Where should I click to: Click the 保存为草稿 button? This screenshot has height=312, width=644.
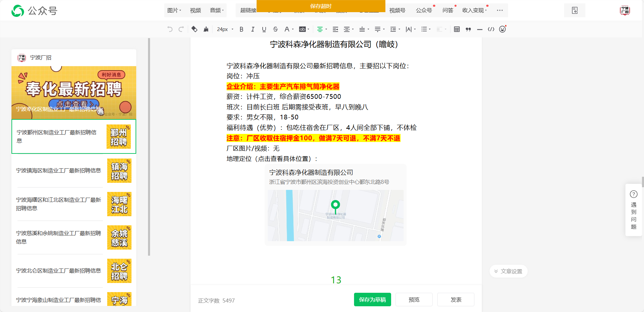[373, 300]
